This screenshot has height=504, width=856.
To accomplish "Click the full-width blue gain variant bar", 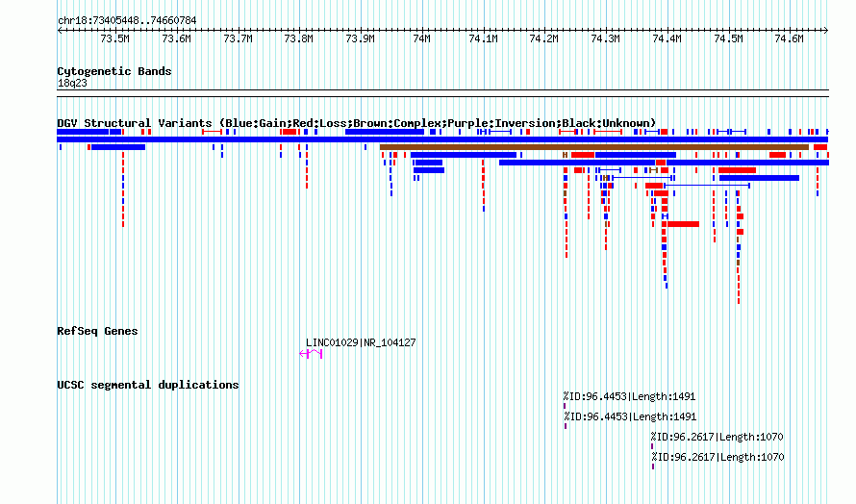I will point(442,139).
